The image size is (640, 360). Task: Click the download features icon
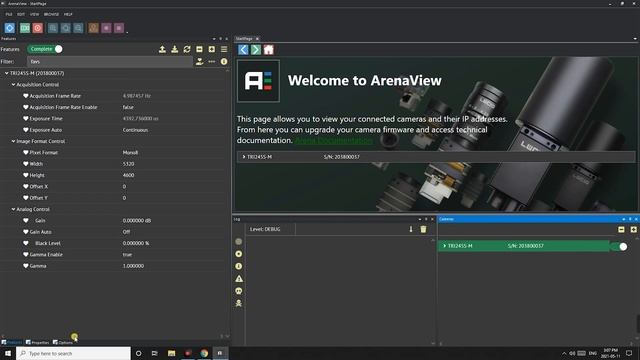[x=175, y=49]
